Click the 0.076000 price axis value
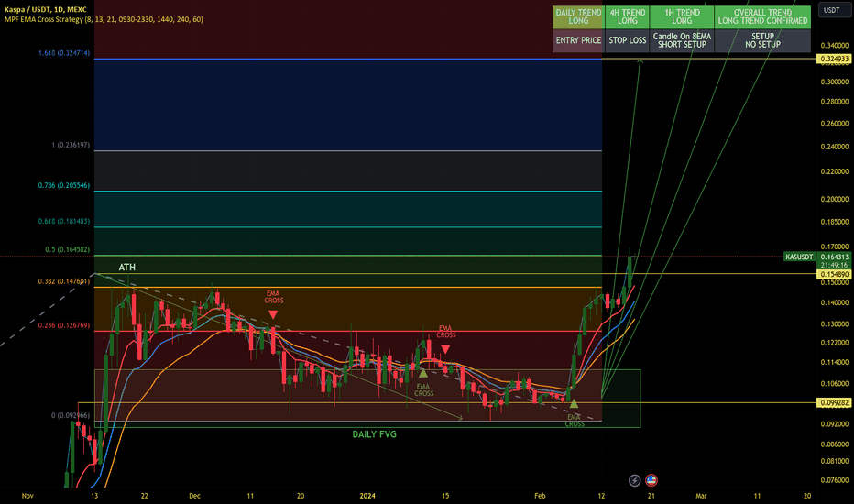The height and width of the screenshot is (504, 854). pos(835,480)
